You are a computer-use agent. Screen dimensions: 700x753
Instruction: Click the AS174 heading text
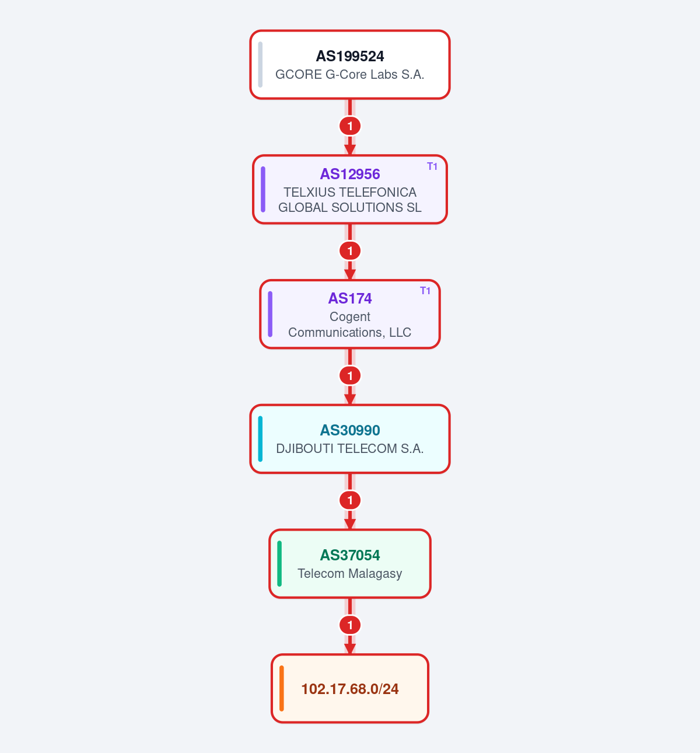(350, 298)
